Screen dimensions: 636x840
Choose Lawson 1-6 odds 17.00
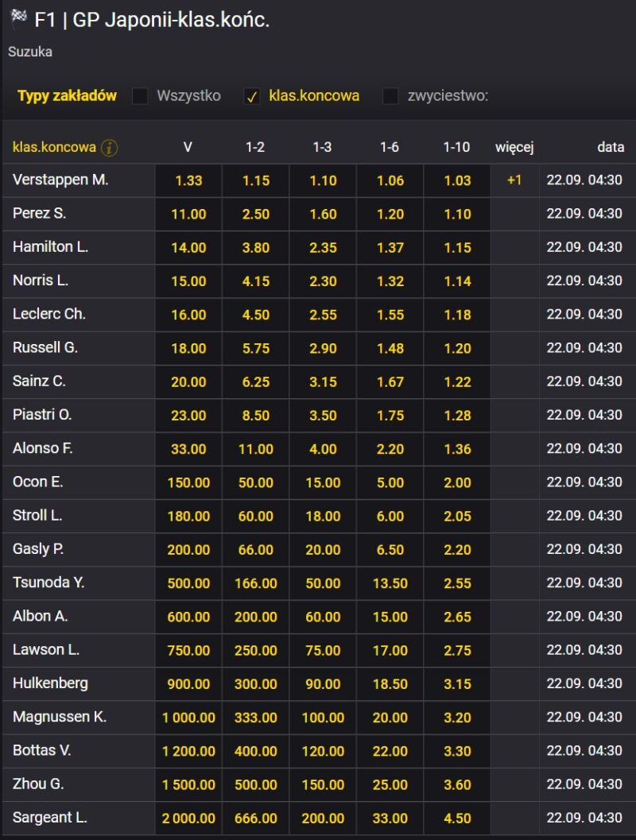[x=390, y=650]
